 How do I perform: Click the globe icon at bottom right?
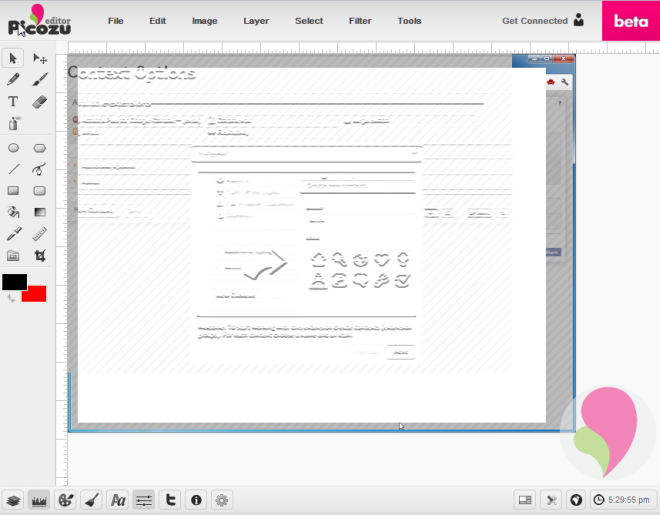click(576, 500)
